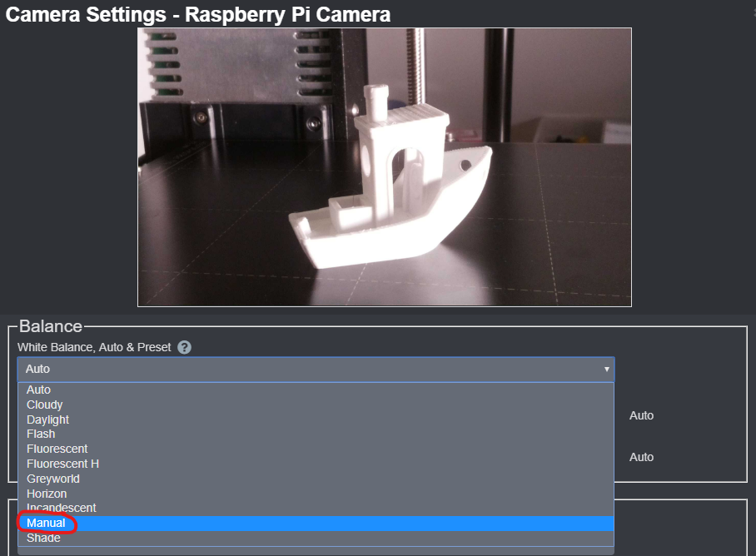Image resolution: width=756 pixels, height=556 pixels.
Task: Click the Camera Settings page title
Action: point(198,14)
